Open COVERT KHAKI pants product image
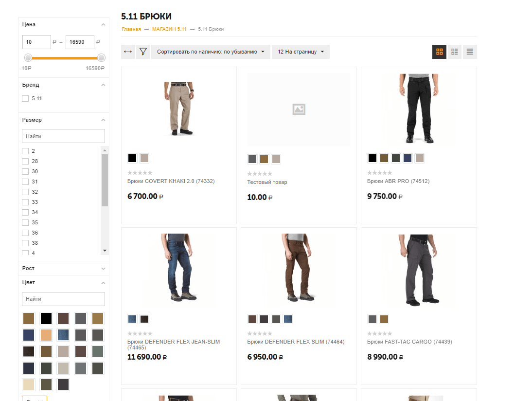 click(x=179, y=109)
